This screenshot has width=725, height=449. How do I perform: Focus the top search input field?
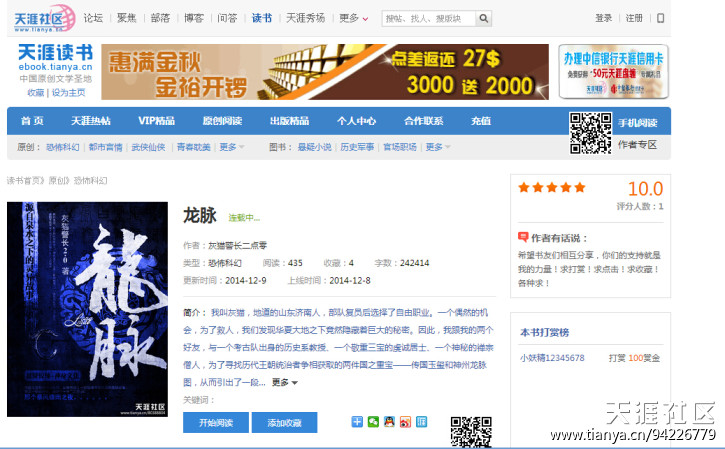(429, 18)
